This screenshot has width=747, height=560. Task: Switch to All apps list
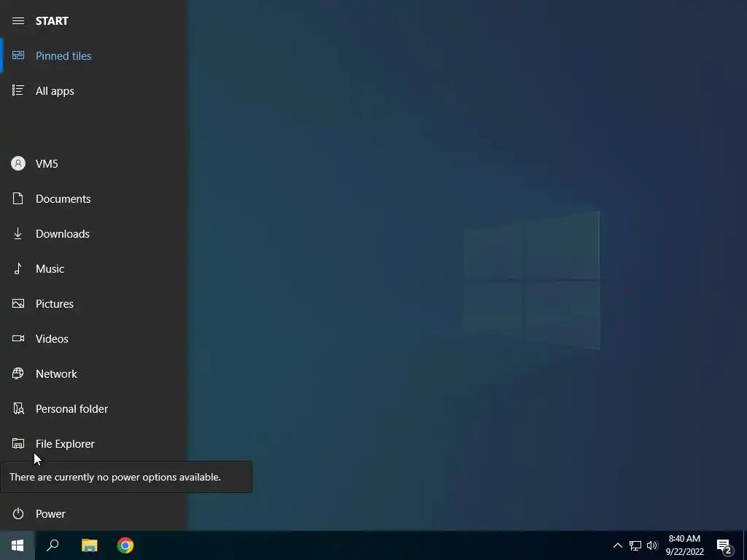click(x=93, y=91)
